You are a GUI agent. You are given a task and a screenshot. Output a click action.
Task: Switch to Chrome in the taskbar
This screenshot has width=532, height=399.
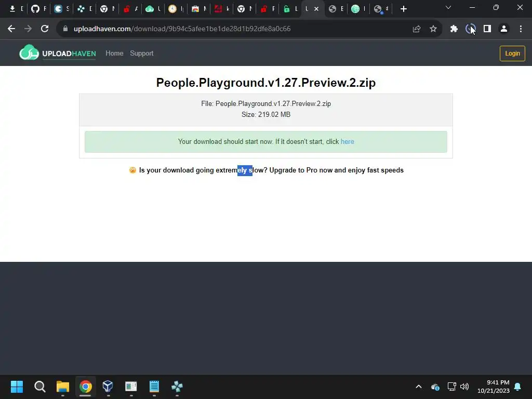coord(86,387)
